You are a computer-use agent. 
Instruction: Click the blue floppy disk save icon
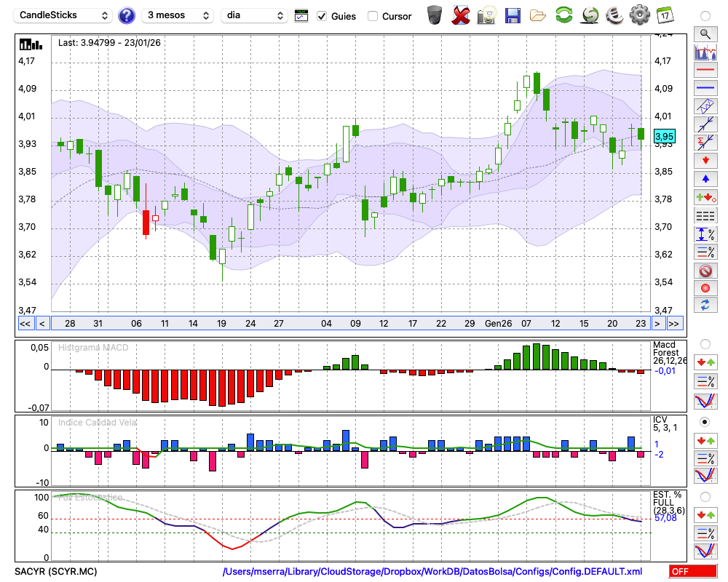point(513,15)
